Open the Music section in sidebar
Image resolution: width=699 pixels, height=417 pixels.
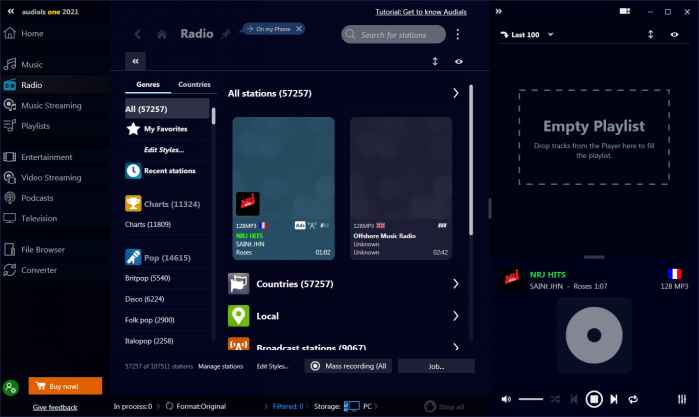tap(32, 65)
